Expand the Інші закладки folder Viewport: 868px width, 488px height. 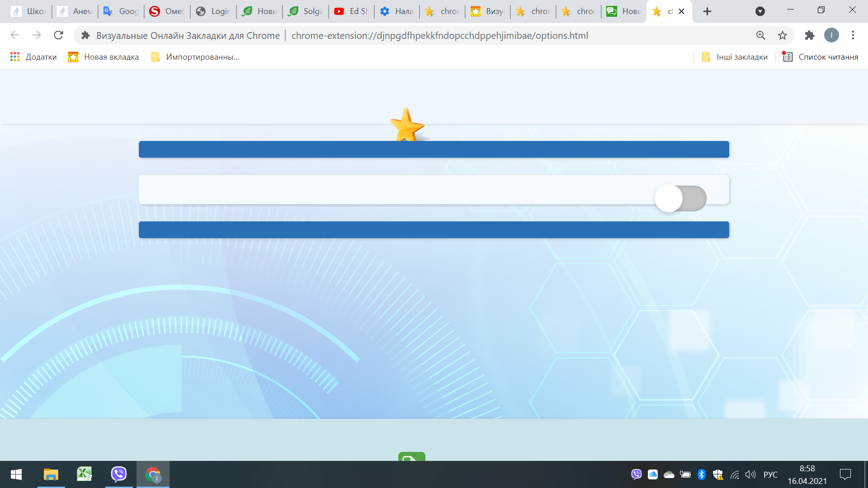[735, 57]
